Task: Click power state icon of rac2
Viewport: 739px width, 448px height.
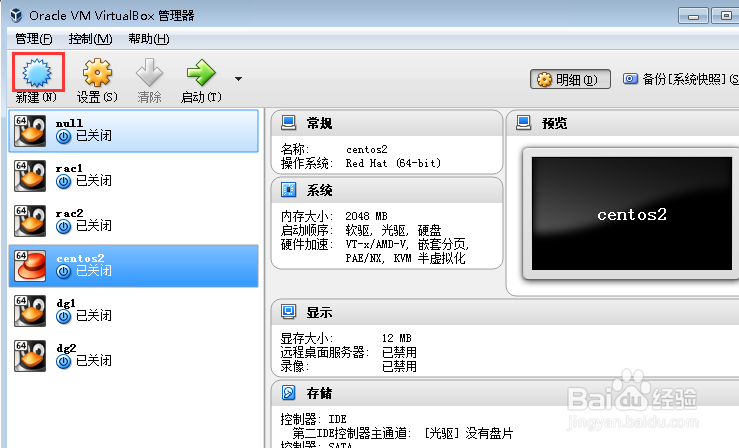Action: point(63,227)
